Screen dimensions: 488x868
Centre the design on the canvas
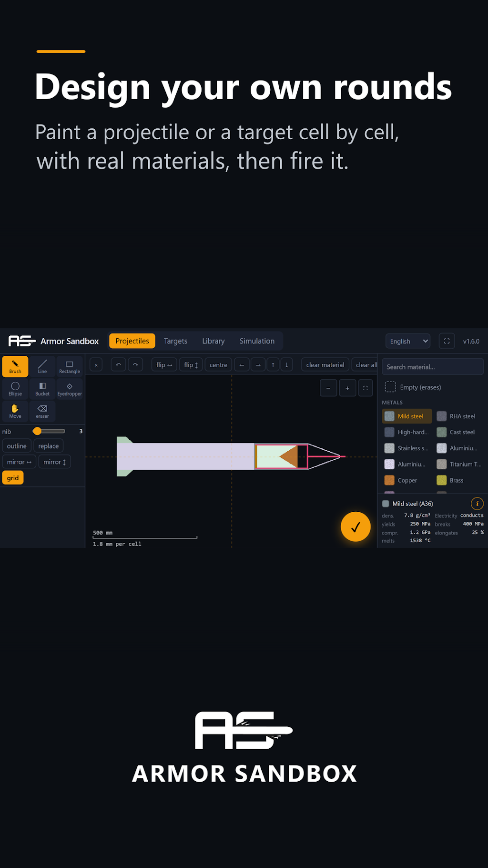tap(218, 365)
